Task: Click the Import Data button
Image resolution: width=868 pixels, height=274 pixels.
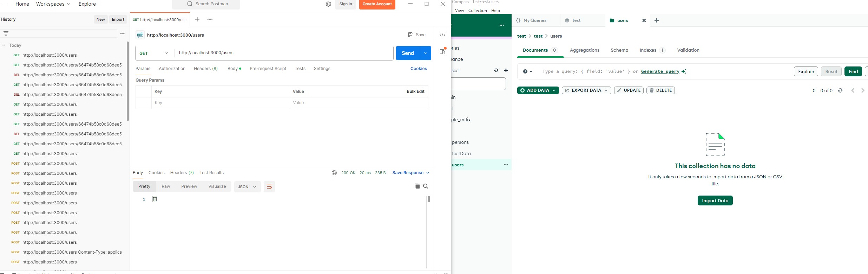Action: 715,200
